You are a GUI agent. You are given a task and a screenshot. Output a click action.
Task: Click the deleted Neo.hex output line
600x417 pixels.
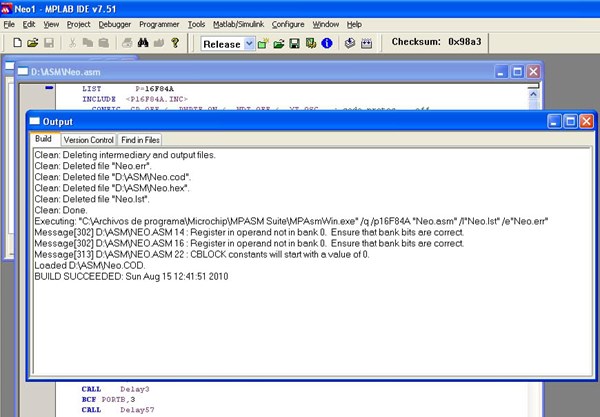pos(112,188)
